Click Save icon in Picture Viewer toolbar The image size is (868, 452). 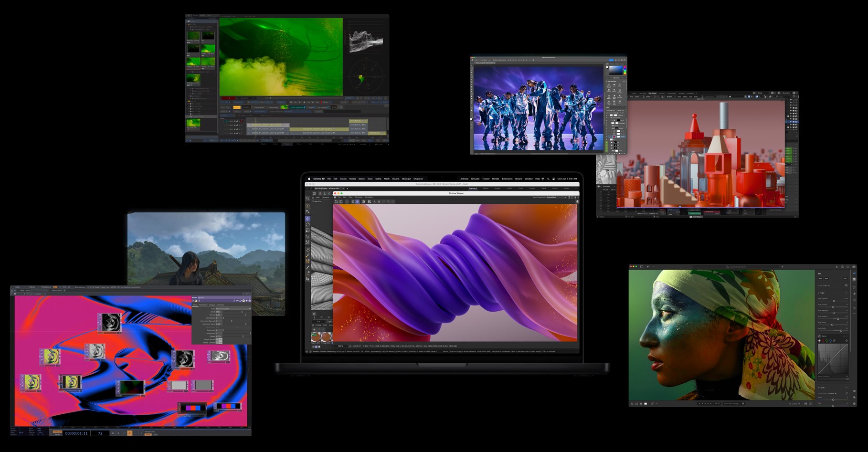click(x=341, y=201)
